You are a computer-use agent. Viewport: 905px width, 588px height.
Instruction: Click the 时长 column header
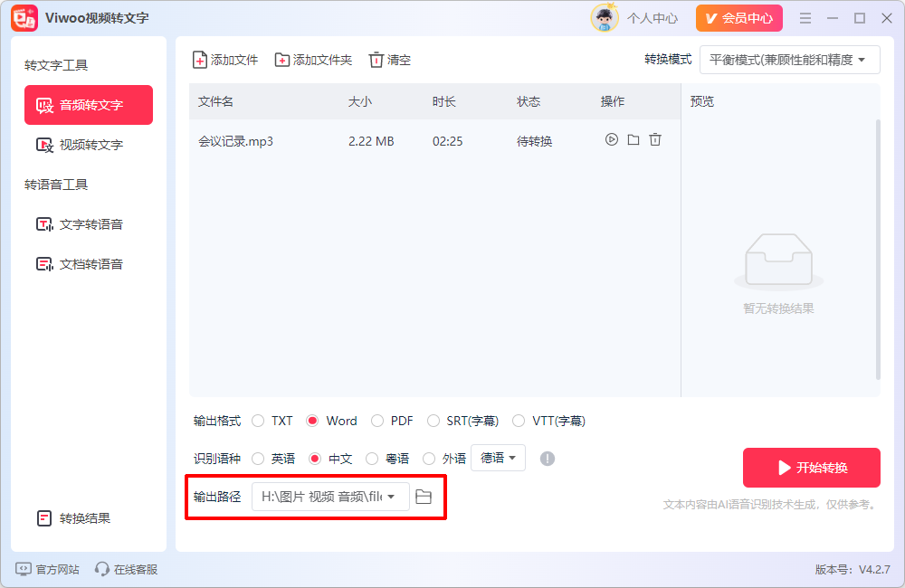443,102
